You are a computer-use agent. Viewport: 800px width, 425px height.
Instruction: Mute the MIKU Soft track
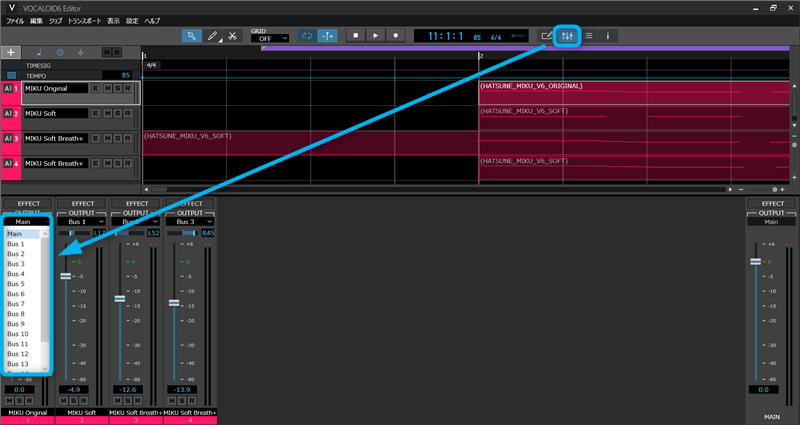107,113
